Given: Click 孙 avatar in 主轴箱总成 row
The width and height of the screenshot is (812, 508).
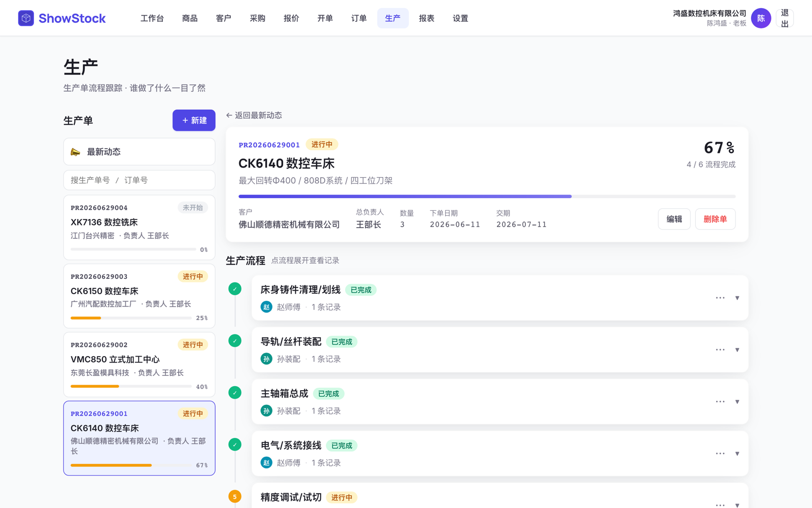Looking at the screenshot, I should tap(266, 410).
